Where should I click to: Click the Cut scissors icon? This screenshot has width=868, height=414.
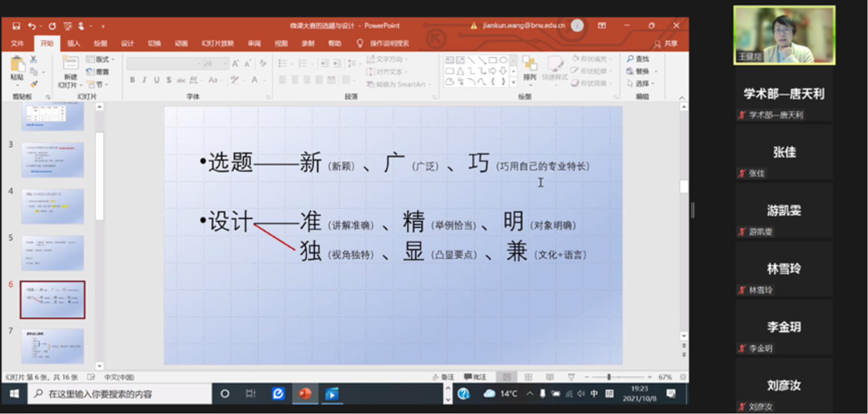click(x=34, y=59)
